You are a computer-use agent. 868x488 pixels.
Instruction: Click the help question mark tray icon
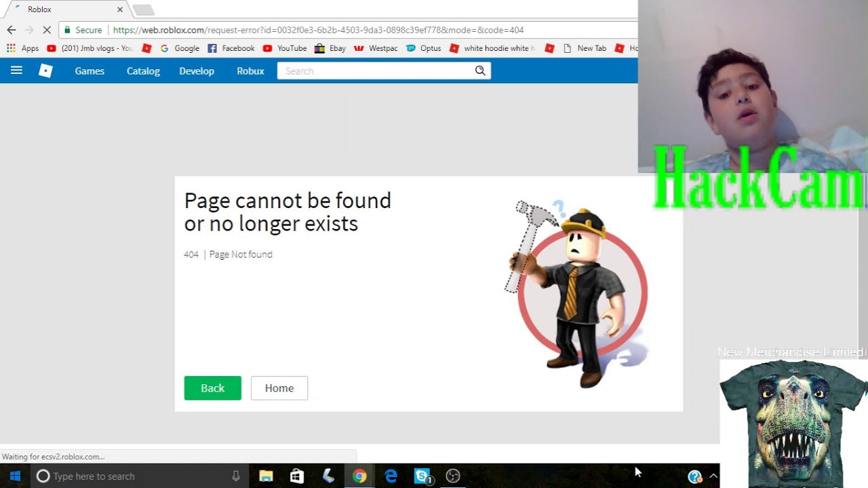tap(695, 476)
